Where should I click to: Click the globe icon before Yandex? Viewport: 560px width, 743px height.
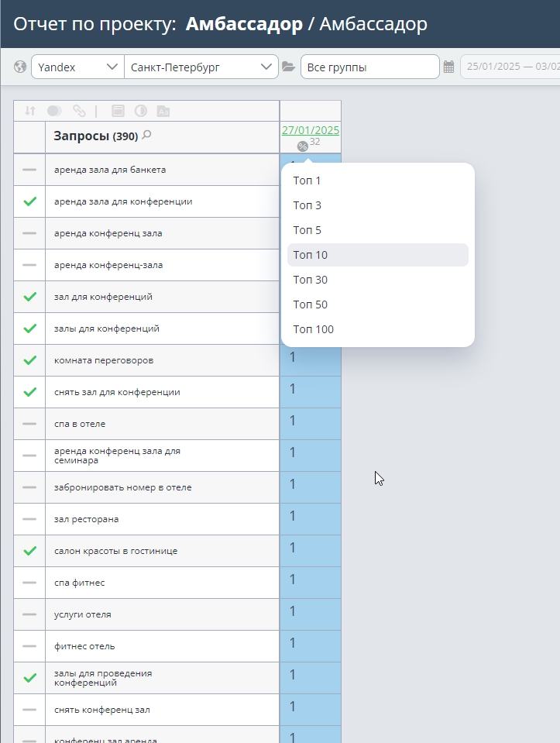[20, 67]
